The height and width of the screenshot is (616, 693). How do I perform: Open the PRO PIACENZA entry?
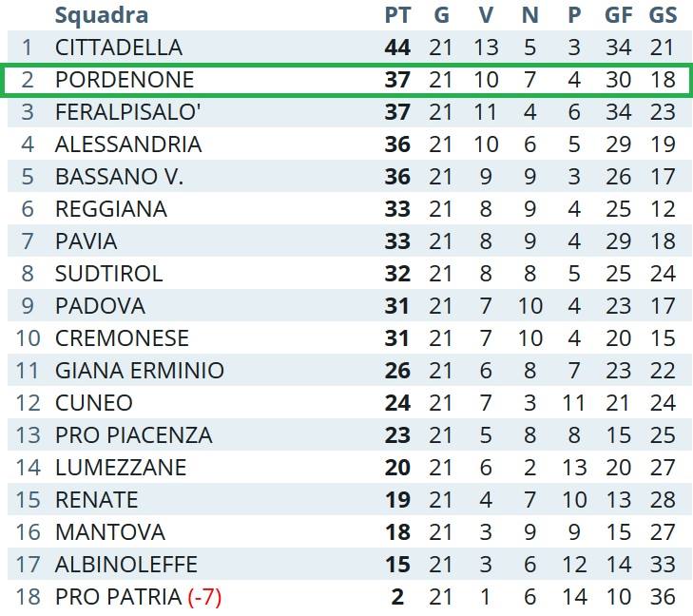coord(133,434)
